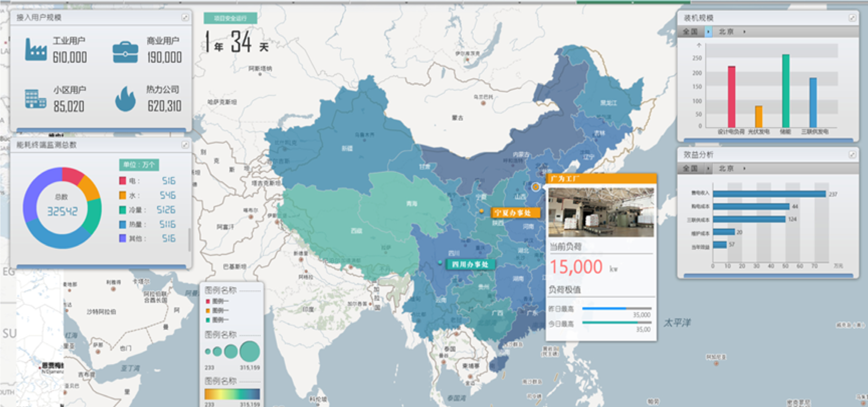Open the 全国 dropdown arrow in 装机规模
Screen dimensions: 868x407
click(708, 32)
